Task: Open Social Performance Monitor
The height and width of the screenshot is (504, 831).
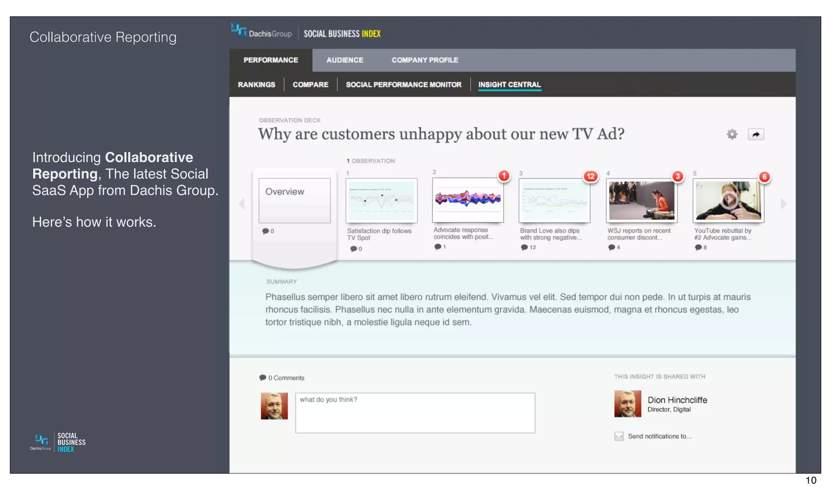Action: [404, 84]
